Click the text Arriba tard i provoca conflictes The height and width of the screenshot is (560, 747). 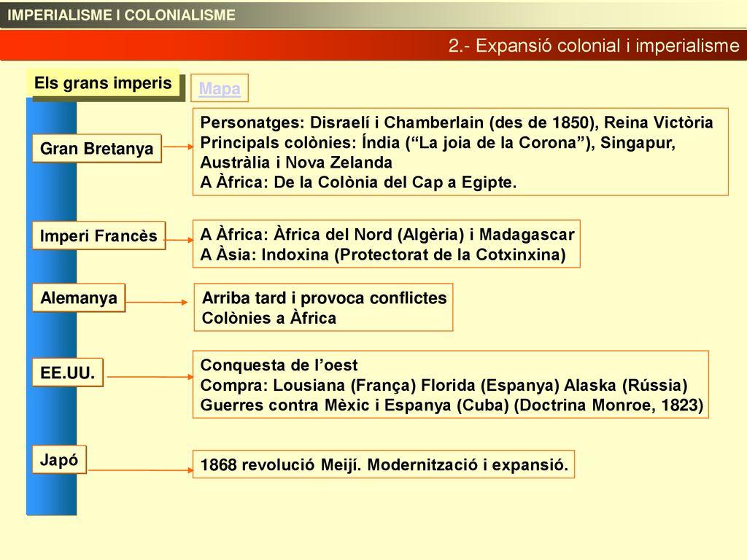click(x=325, y=298)
